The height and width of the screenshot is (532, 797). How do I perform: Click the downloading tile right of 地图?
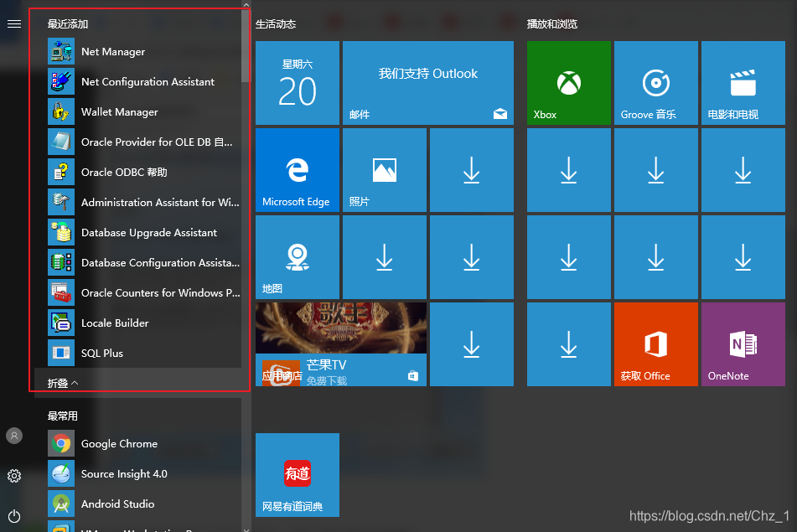[385, 257]
